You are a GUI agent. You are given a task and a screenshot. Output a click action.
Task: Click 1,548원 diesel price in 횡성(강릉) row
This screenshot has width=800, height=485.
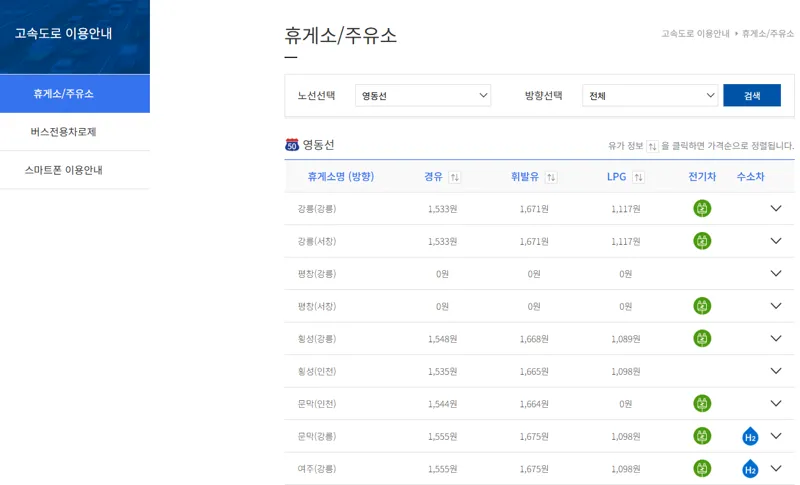(442, 339)
